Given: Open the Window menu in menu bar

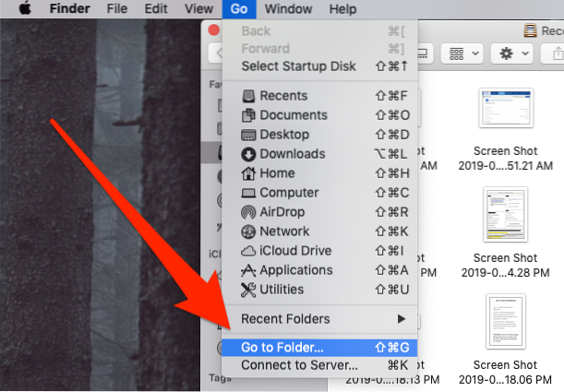Looking at the screenshot, I should pos(287,9).
